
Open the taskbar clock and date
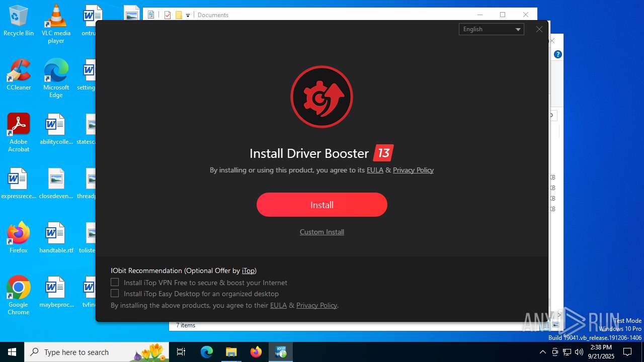click(601, 352)
